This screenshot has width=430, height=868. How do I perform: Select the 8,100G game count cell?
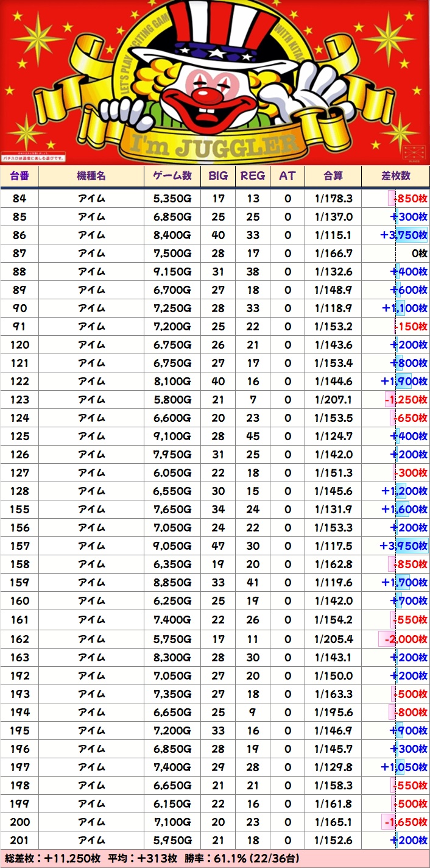[x=173, y=382]
